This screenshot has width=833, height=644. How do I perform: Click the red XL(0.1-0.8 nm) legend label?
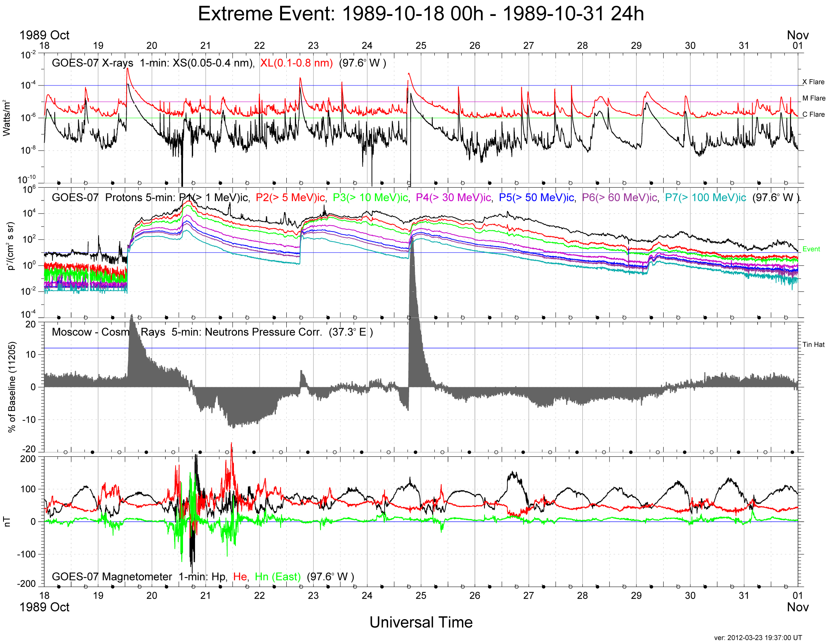[296, 63]
